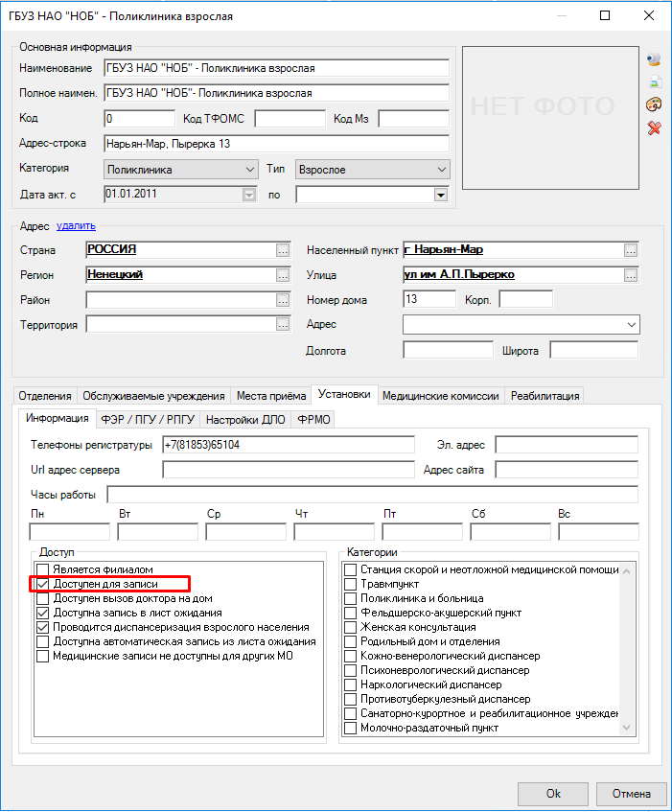The width and height of the screenshot is (672, 812).
Task: Open the Места приёма tab
Action: tap(271, 396)
